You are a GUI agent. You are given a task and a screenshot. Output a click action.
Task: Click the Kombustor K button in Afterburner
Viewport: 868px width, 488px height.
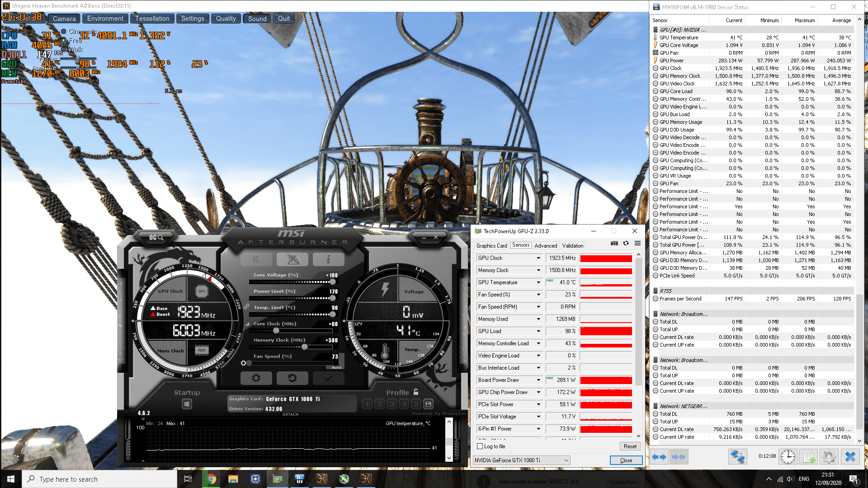click(x=256, y=259)
